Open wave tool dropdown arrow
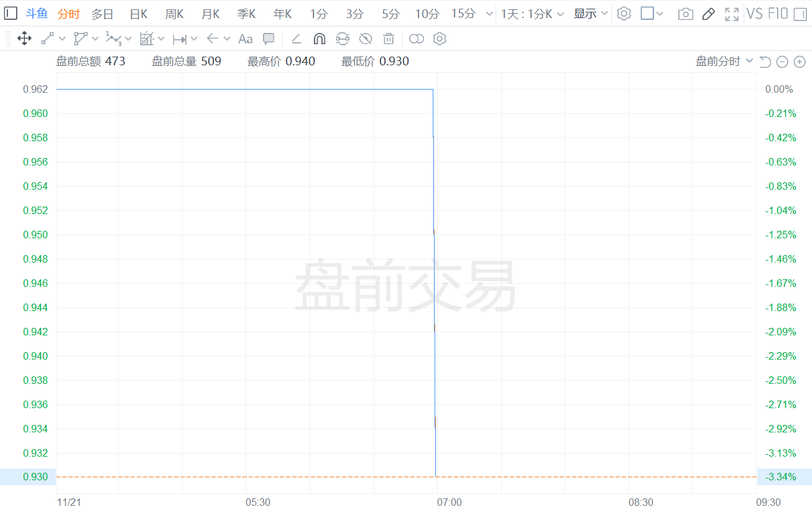Image resolution: width=812 pixels, height=517 pixels. point(128,39)
